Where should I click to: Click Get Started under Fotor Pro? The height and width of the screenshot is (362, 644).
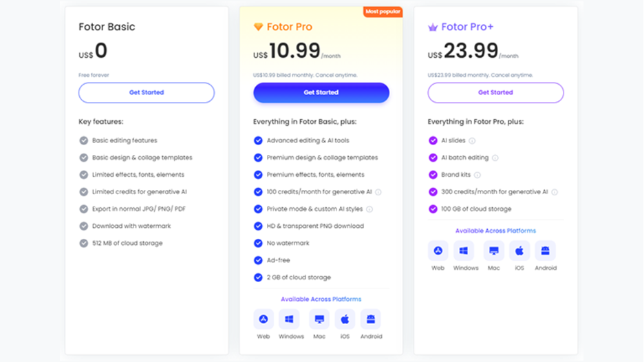pos(321,92)
